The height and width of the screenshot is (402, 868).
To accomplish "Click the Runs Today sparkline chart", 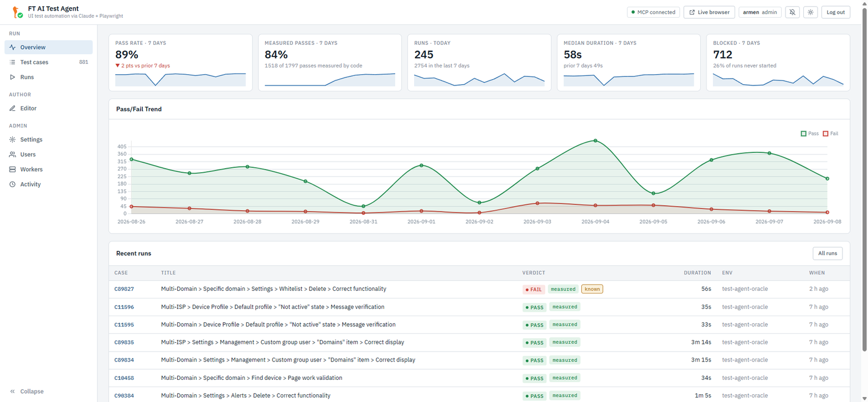I will pos(479,79).
